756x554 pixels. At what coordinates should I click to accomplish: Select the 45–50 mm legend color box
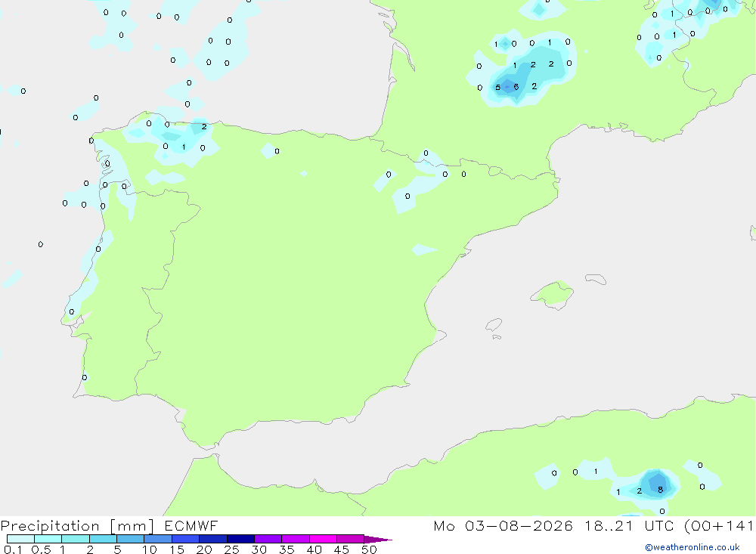coord(351,539)
